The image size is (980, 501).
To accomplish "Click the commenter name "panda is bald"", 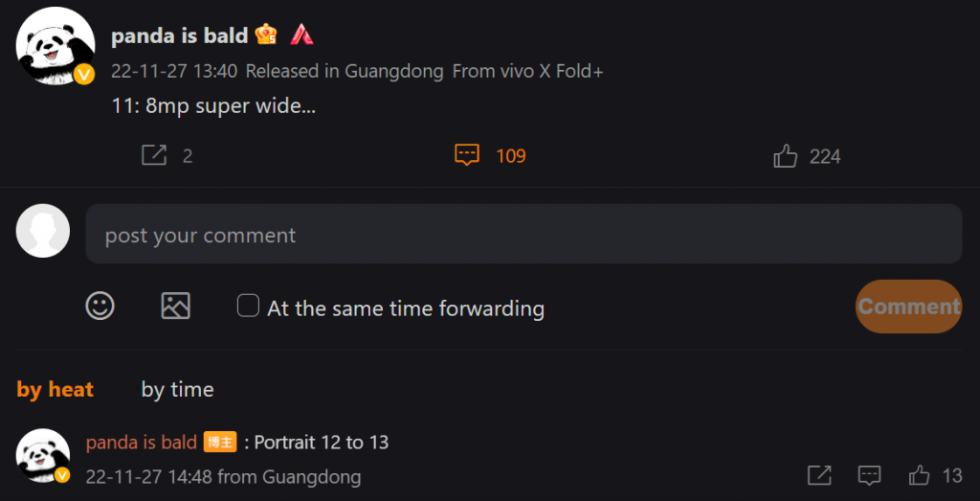I will tap(141, 443).
